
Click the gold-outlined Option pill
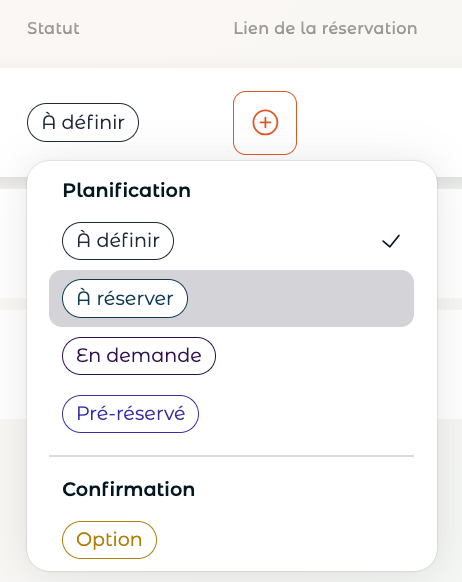coord(109,540)
